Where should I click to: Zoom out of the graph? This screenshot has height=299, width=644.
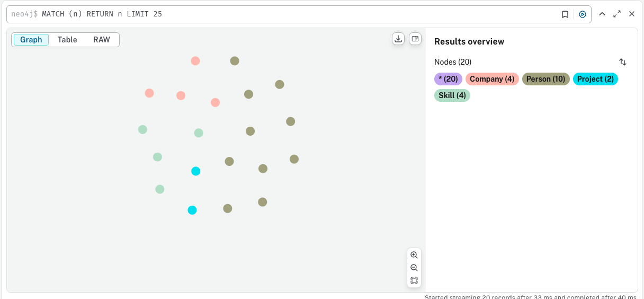(414, 268)
